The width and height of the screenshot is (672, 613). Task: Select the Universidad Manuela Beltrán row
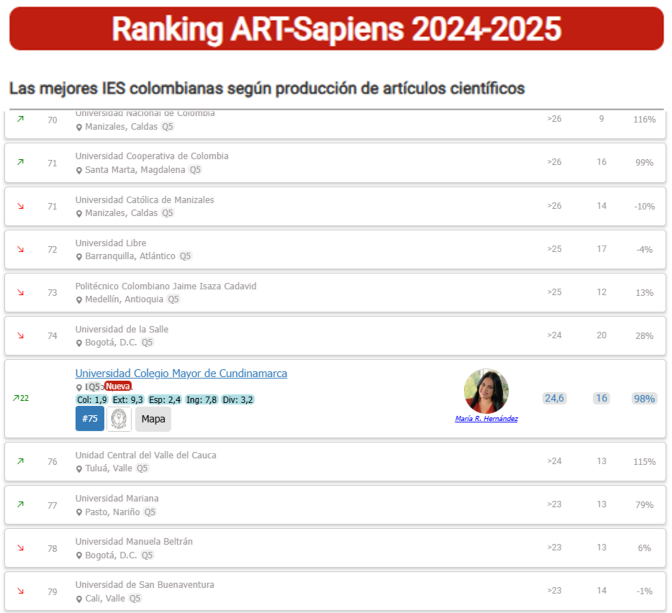point(335,548)
